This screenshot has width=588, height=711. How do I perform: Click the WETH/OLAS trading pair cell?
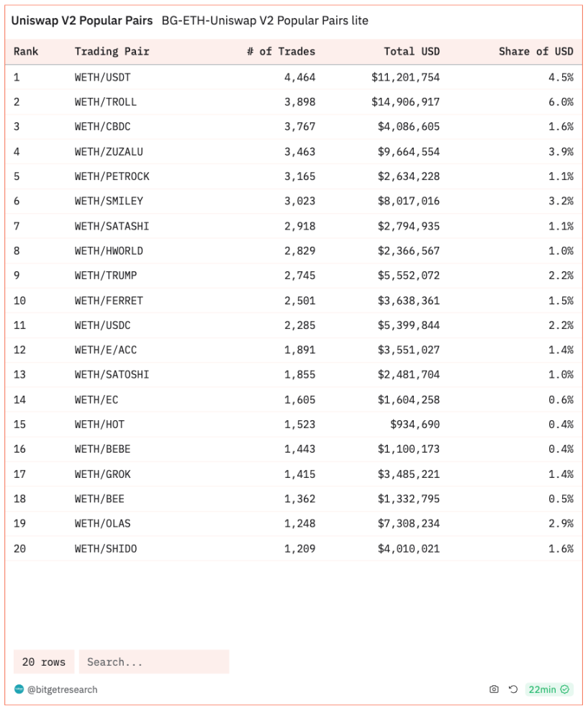102,523
